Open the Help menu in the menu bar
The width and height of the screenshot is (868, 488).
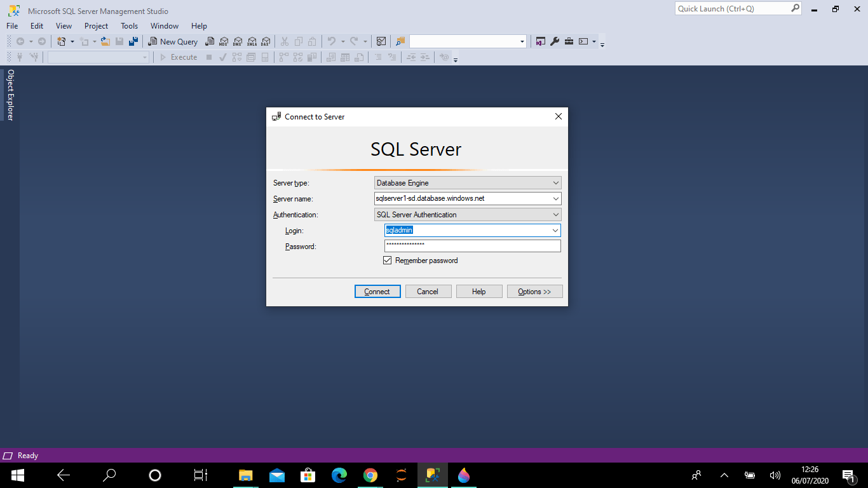(x=200, y=26)
